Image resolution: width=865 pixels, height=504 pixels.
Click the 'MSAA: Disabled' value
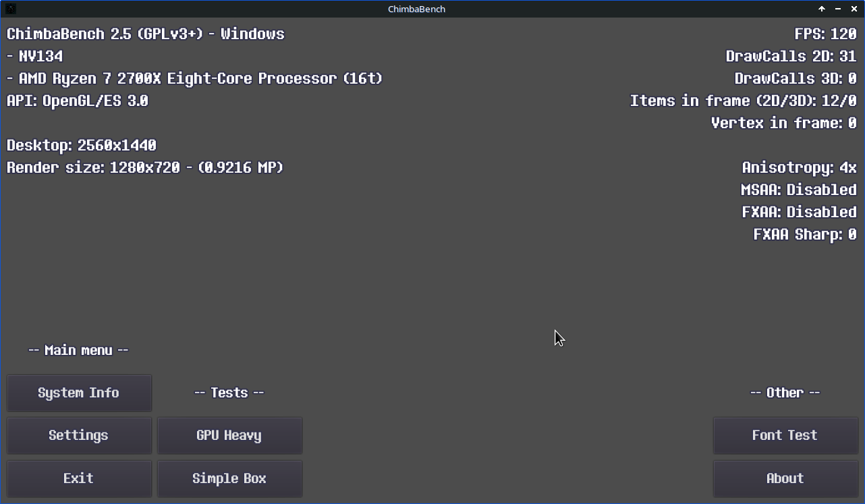point(799,190)
